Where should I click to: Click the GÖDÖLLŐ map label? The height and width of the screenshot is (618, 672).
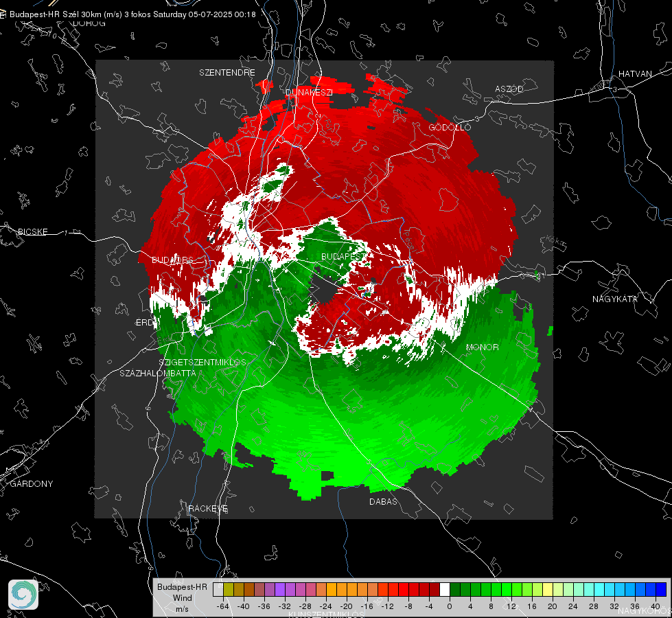click(x=450, y=127)
